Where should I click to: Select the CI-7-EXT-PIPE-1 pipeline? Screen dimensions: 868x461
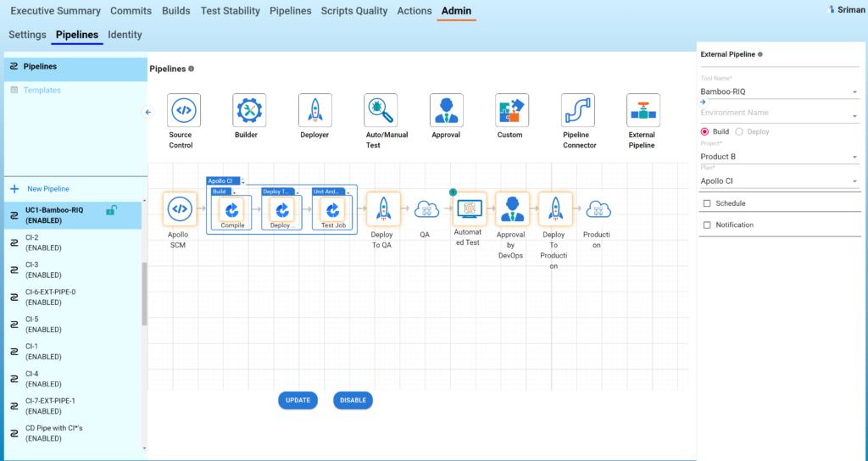pos(73,406)
